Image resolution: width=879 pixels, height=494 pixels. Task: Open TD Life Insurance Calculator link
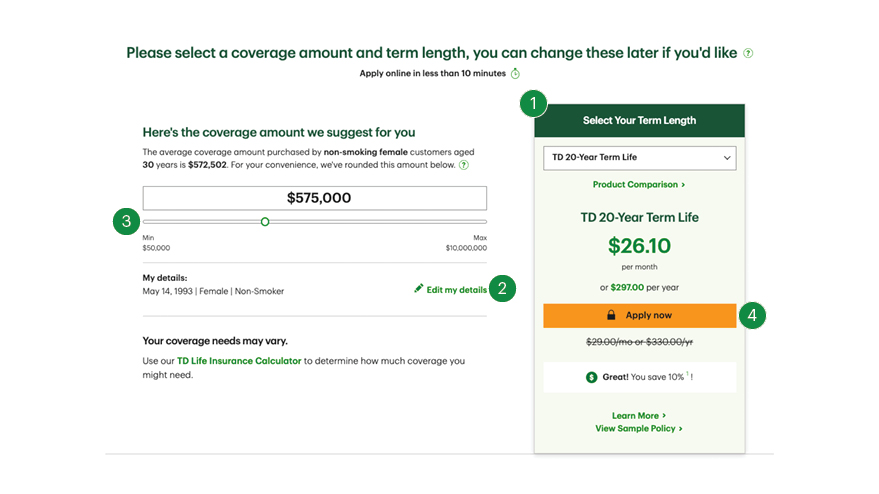point(239,361)
